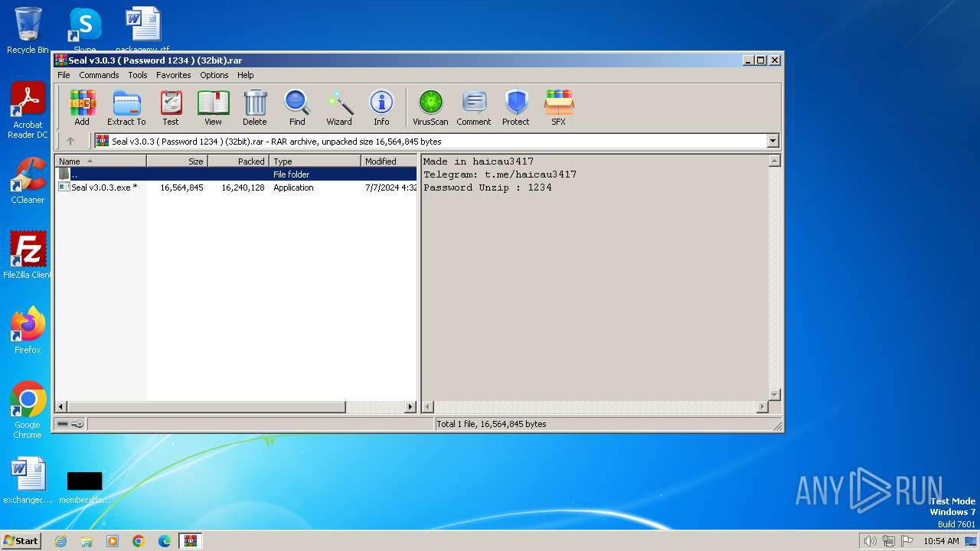Screen dimensions: 980x551
Task: Click the taskbar clock showing 10:54 AM
Action: tap(941, 541)
